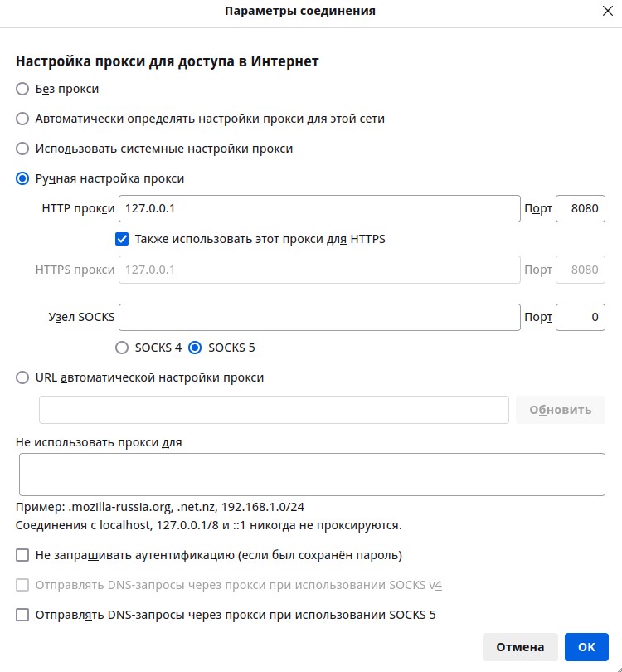Select automatic proxy detection for this network
This screenshot has width=622, height=672.
point(22,119)
